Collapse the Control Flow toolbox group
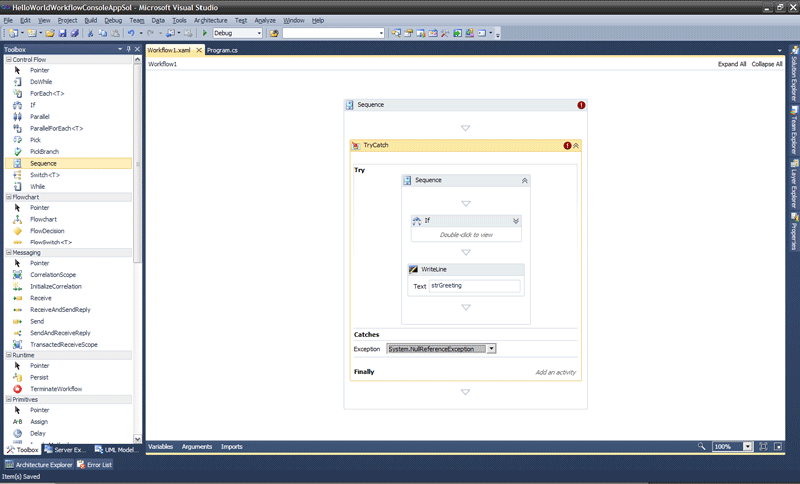The width and height of the screenshot is (800, 484). click(x=9, y=60)
